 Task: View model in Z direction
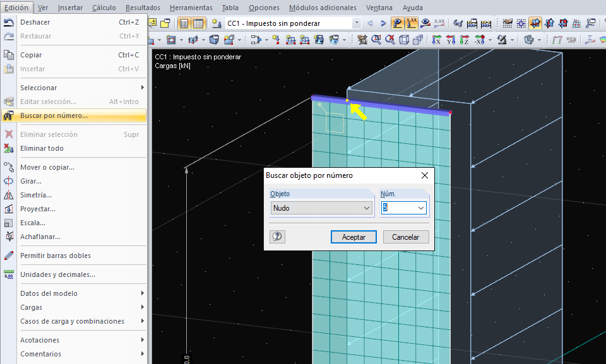[464, 39]
